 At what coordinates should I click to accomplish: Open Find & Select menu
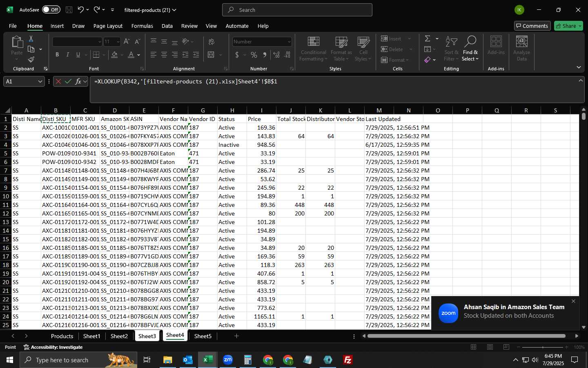click(470, 49)
